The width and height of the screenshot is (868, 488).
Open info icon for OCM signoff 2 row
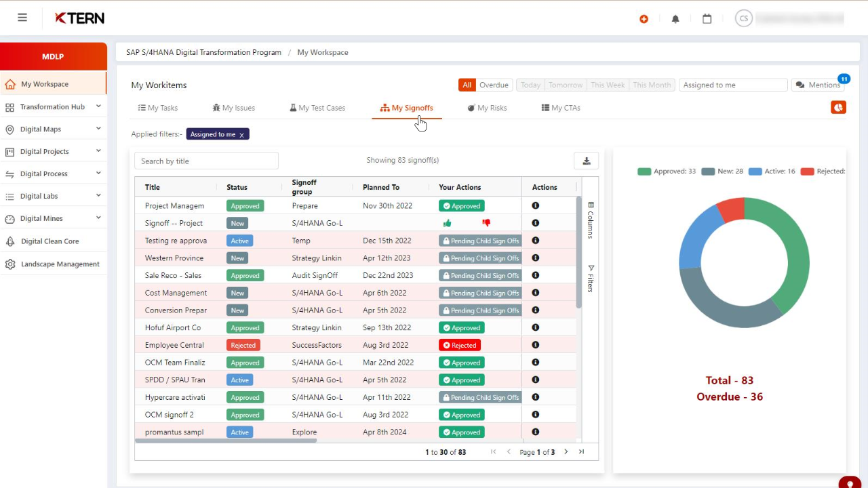tap(535, 414)
